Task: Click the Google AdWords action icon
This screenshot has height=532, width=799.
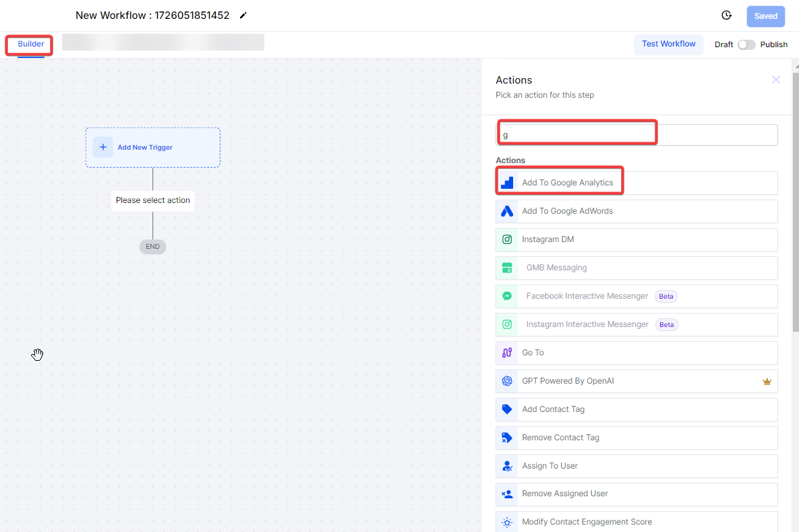Action: 507,211
